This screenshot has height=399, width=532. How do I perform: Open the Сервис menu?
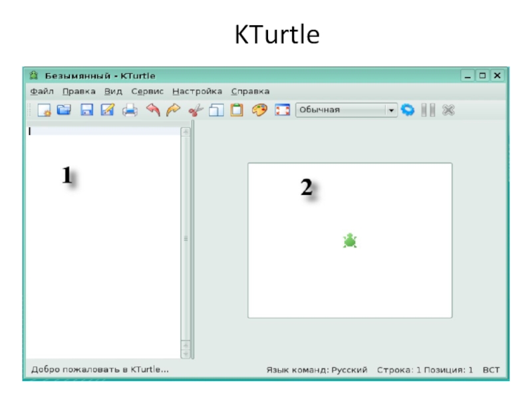(x=148, y=91)
